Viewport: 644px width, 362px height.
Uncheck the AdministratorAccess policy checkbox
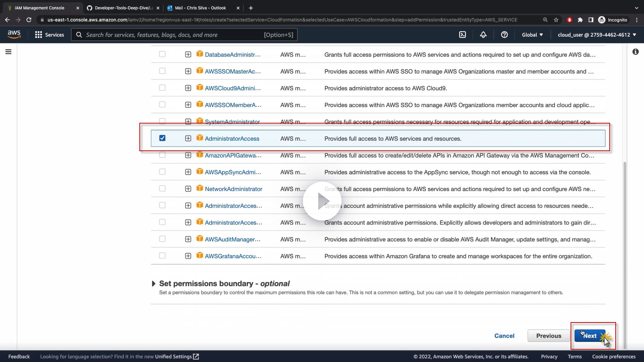[x=162, y=138]
